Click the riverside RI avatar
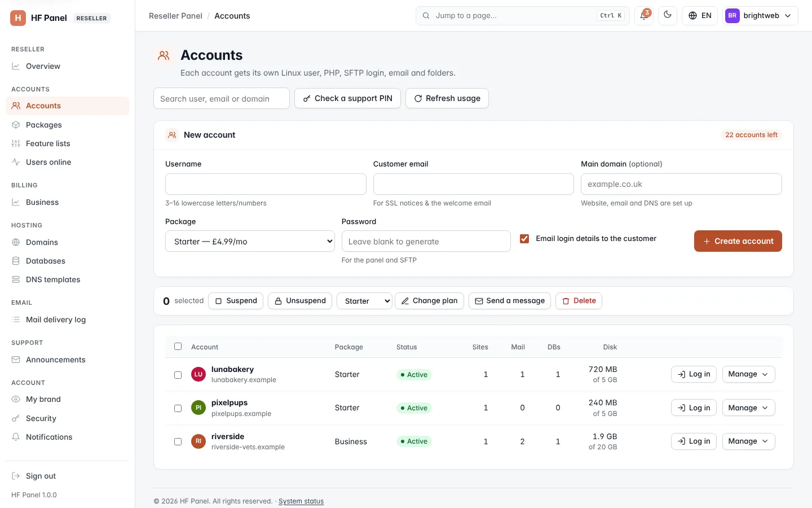Viewport: 812px width, 508px height. pyautogui.click(x=198, y=441)
